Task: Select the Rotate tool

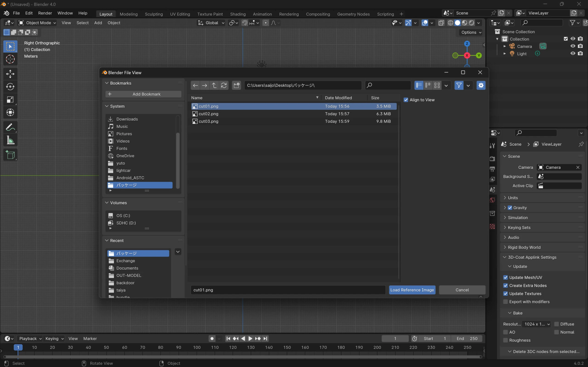Action: [x=10, y=87]
